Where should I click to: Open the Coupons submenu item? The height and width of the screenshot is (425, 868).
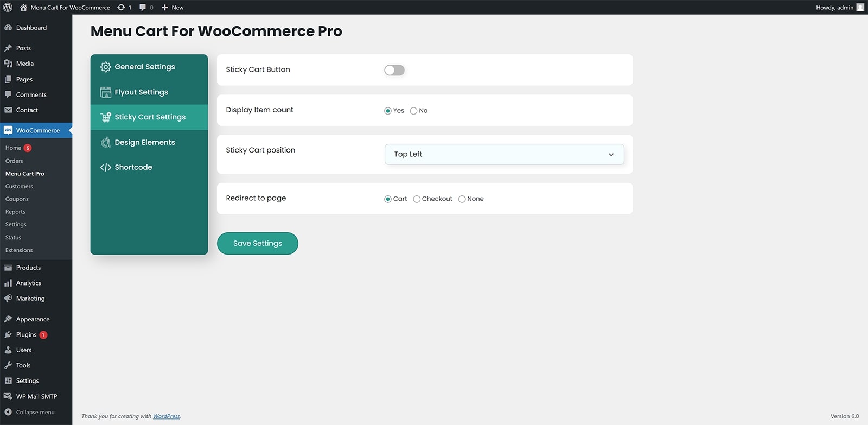(17, 199)
